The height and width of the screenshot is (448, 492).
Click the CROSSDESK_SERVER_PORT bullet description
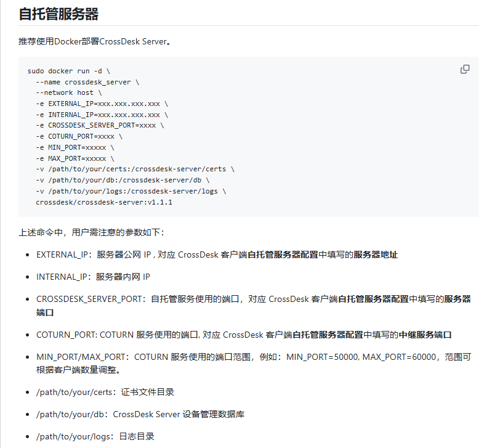254,306
